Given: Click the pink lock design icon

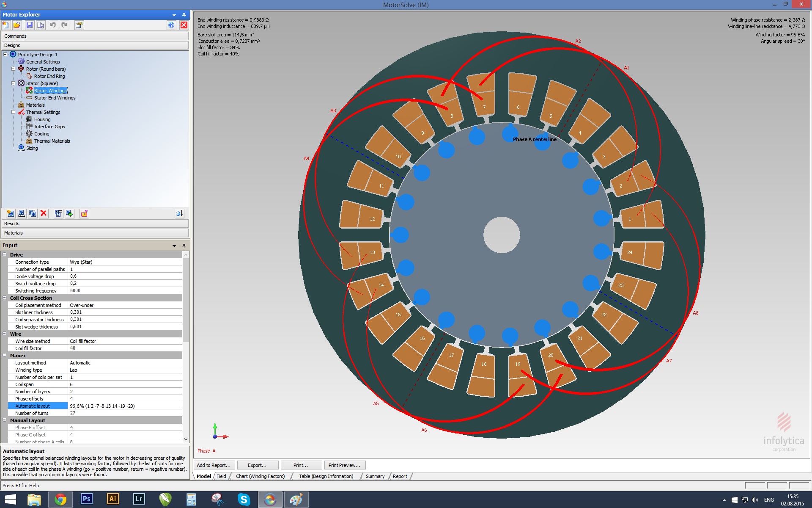Looking at the screenshot, I should coord(84,213).
